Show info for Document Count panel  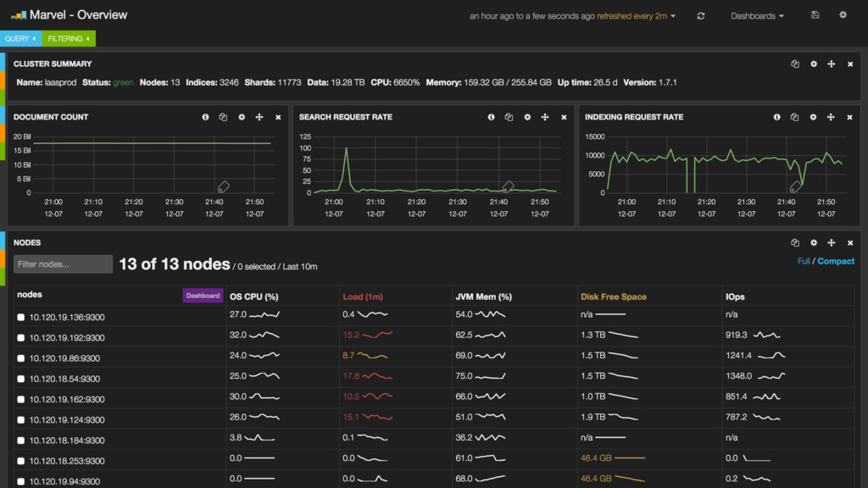tap(205, 117)
